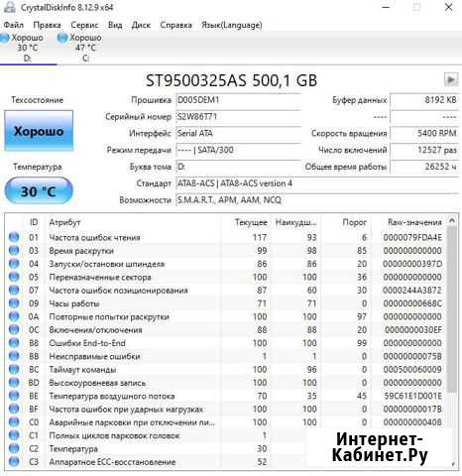
Task: Click status icon for attribute 05
Action: point(14,277)
